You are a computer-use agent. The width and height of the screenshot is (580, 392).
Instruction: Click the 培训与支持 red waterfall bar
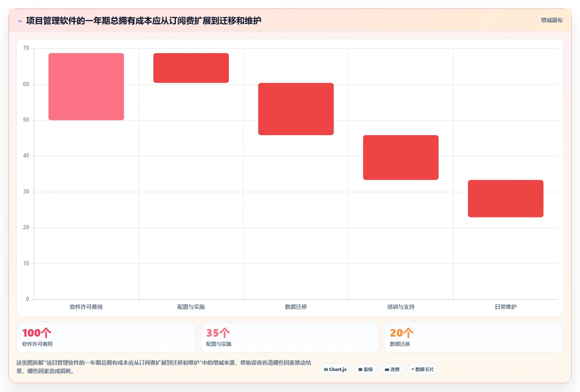401,157
